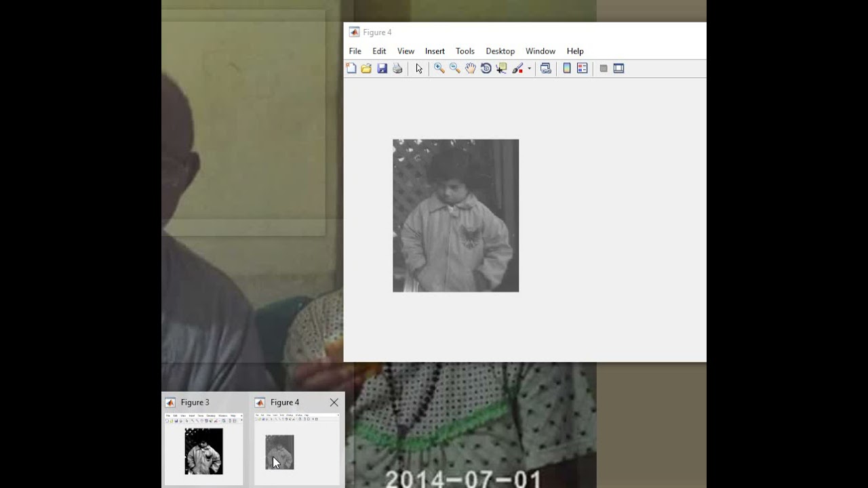Screen dimensions: 868x488
Task: Click the Figure 4 window title text
Action: click(x=377, y=33)
